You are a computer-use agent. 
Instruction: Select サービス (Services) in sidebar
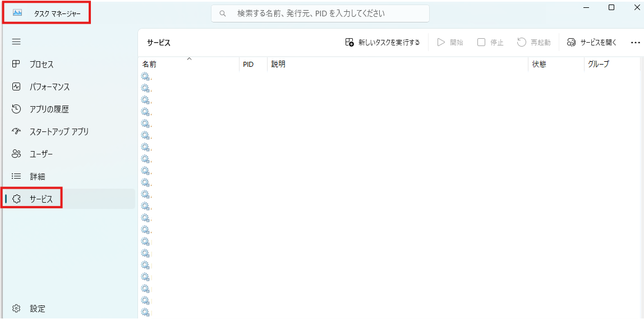69,199
